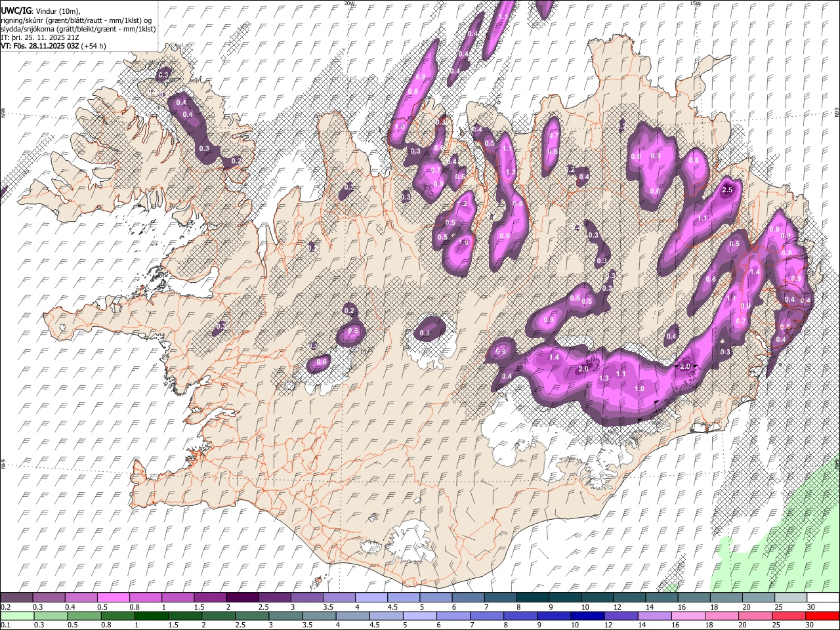The height and width of the screenshot is (630, 840).
Task: Click the purple 12–14 rain legend swatch
Action: [x=620, y=616]
